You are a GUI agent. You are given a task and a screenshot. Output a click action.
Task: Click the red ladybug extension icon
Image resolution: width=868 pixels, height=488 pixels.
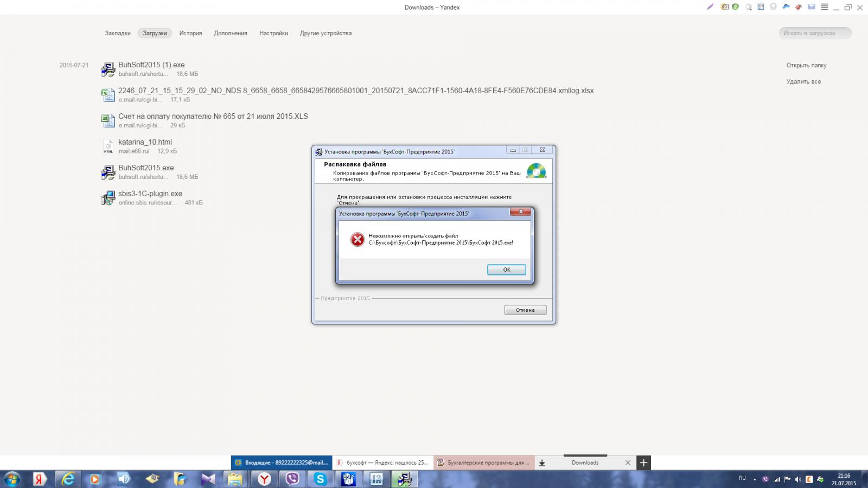click(x=799, y=7)
